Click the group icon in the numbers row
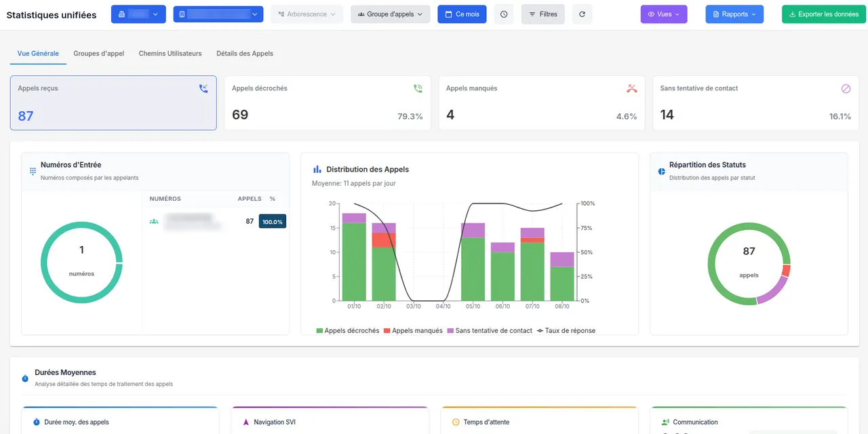 click(x=154, y=221)
